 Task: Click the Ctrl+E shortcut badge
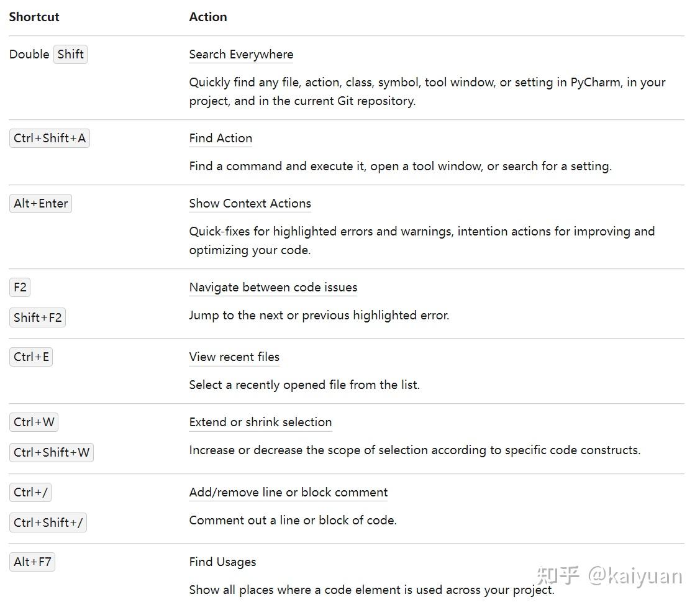31,357
